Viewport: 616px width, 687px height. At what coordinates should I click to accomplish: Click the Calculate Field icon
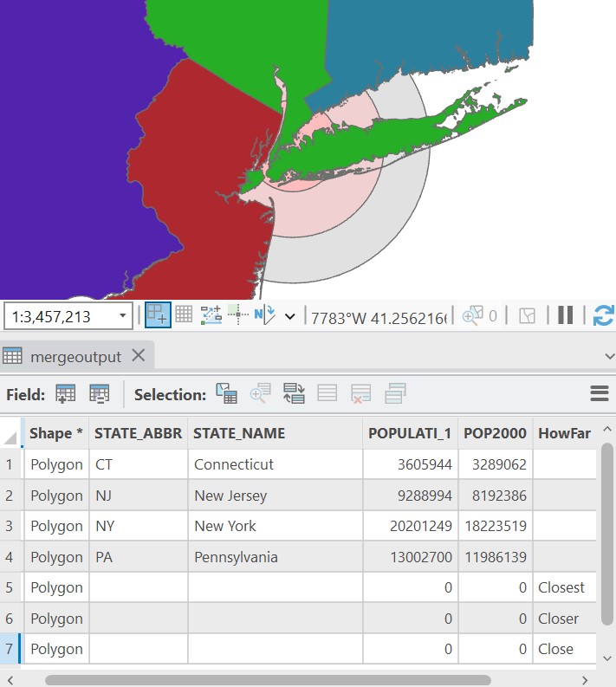click(x=100, y=394)
